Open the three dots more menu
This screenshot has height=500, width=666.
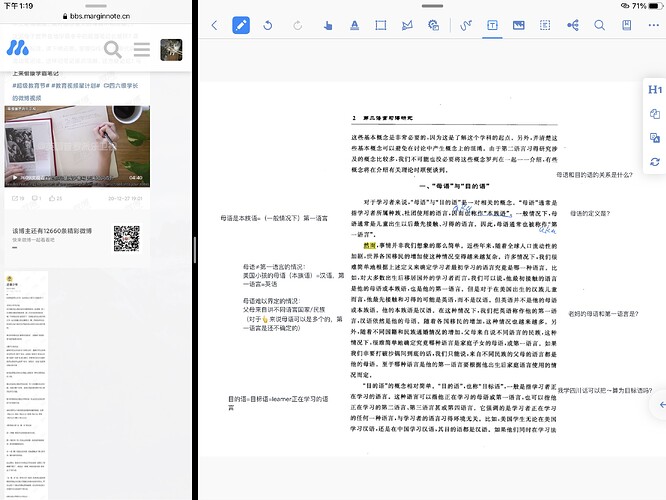(654, 25)
